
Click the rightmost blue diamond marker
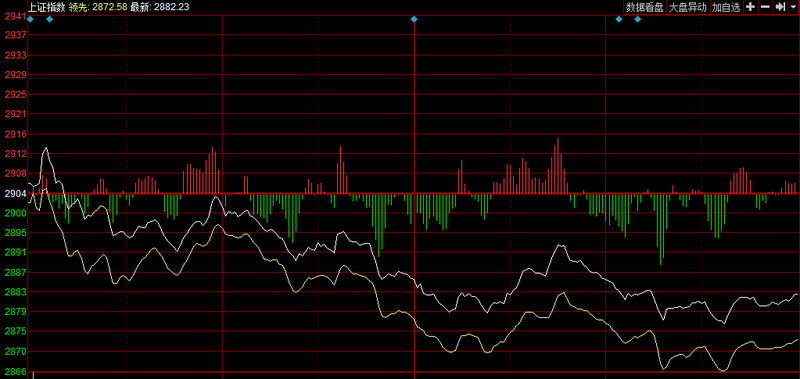tap(637, 19)
